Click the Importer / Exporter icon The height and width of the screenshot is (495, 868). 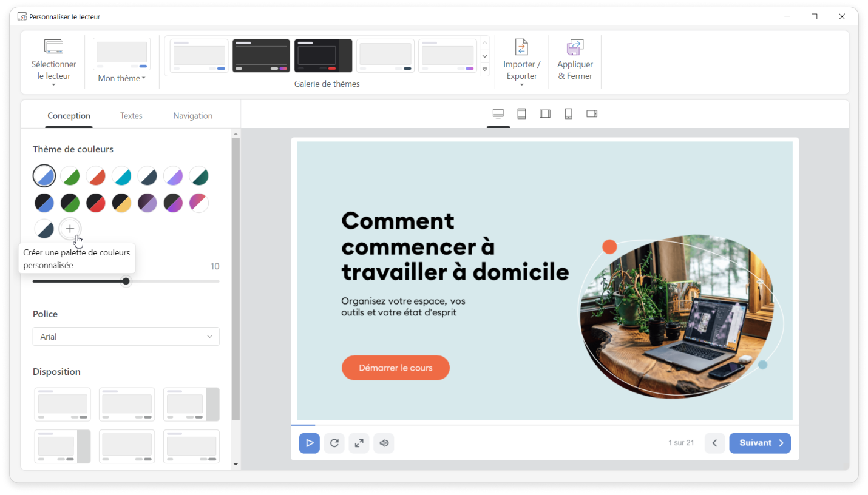pyautogui.click(x=521, y=48)
